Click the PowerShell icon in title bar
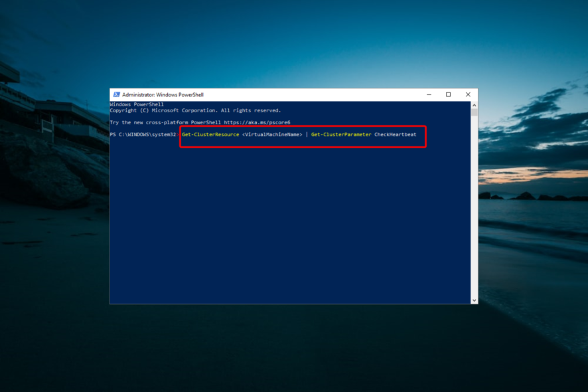 click(x=117, y=94)
